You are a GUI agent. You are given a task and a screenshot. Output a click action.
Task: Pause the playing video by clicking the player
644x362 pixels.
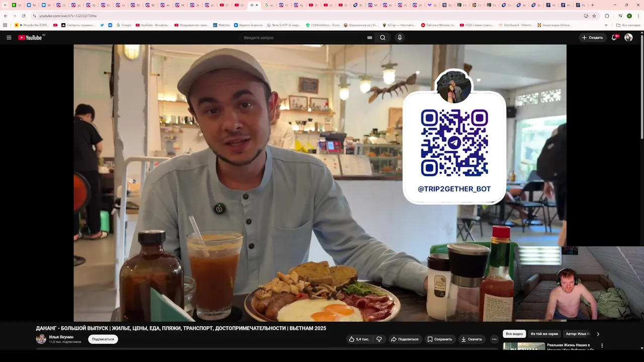click(320, 183)
